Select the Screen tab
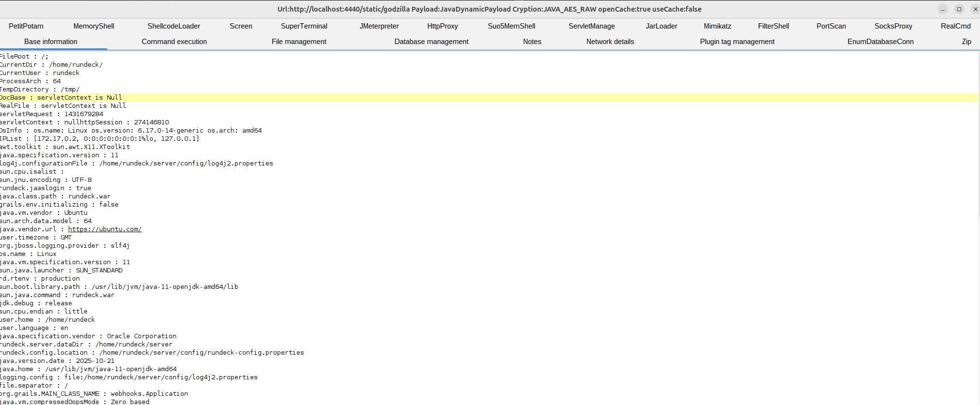The width and height of the screenshot is (980, 405). pos(241,26)
